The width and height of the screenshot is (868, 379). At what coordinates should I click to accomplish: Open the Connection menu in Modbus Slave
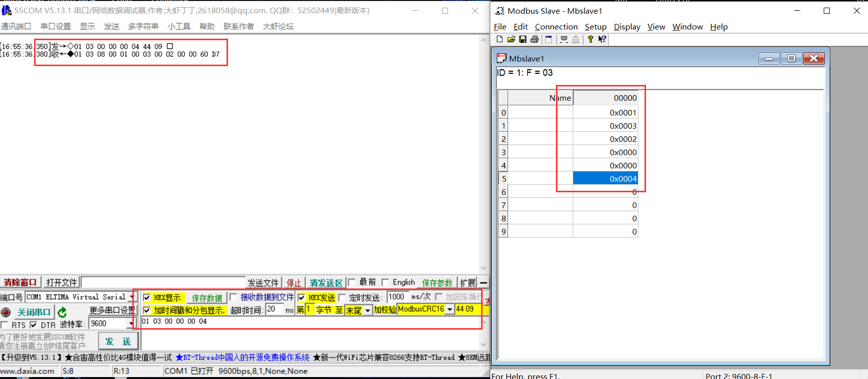pos(556,26)
